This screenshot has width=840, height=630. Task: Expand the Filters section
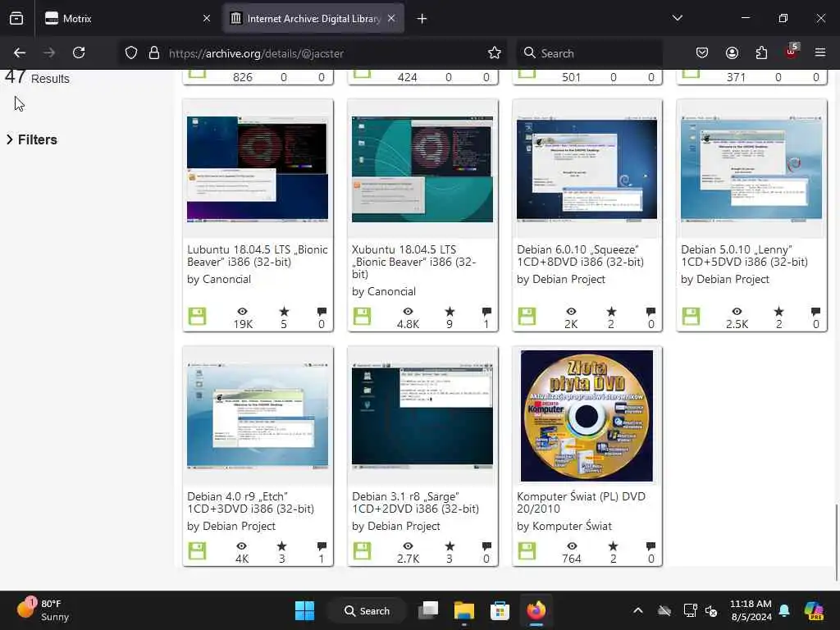[x=32, y=139]
